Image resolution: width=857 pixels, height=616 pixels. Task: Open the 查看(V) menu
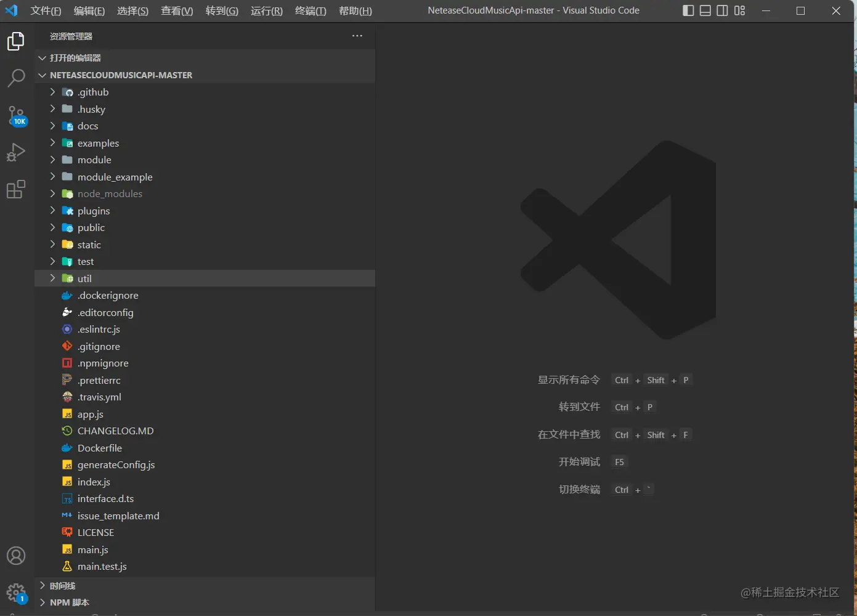point(177,10)
